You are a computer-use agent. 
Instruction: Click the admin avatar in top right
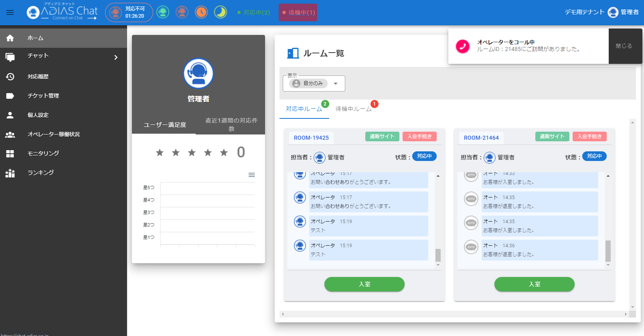[x=613, y=12]
